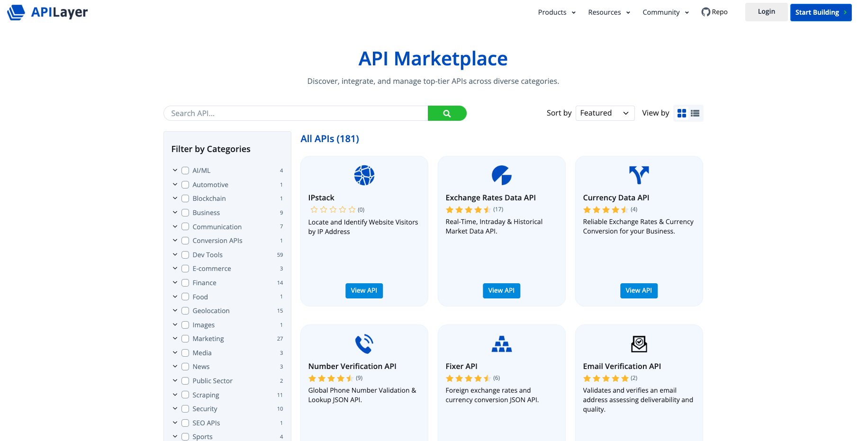The height and width of the screenshot is (441, 868).
Task: View the Currency Data API
Action: (639, 290)
